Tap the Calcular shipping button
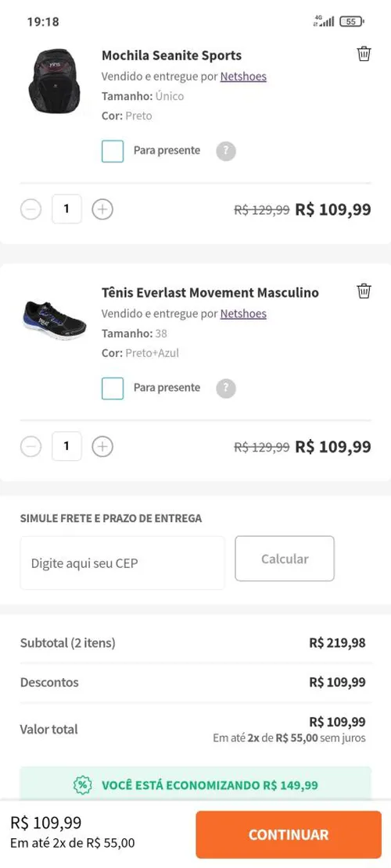 pos(285,559)
